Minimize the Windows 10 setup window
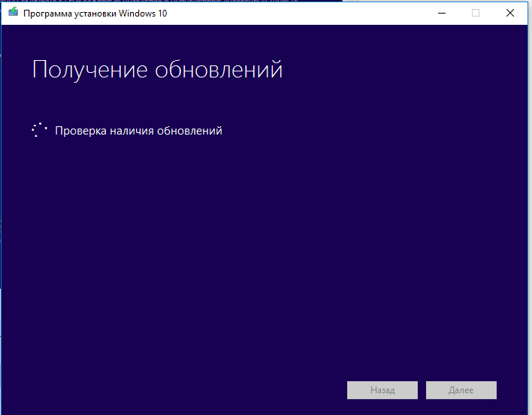532x415 pixels. (442, 14)
